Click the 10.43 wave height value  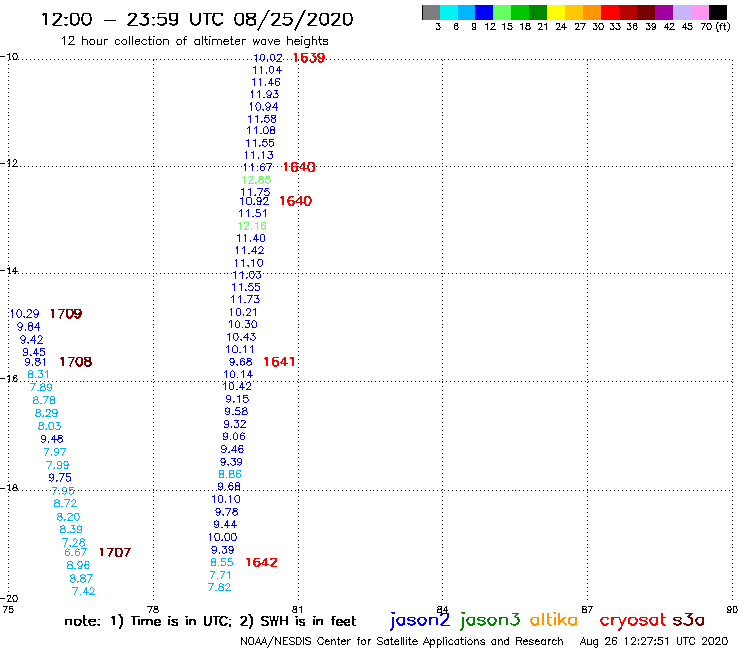pos(241,337)
